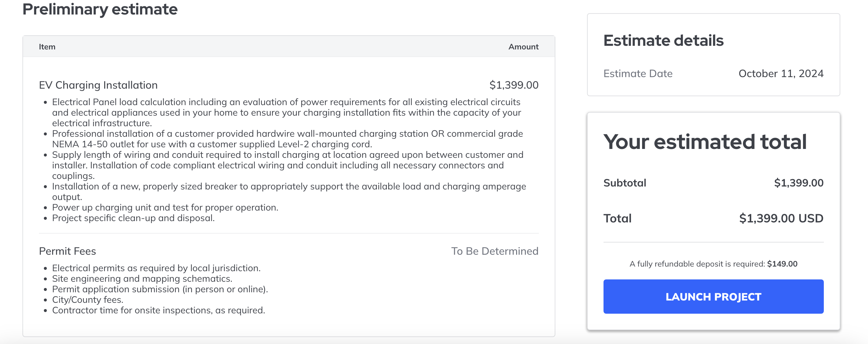Click the $1,399.00 USD total value
Screen dimensions: 868x344
781,218
